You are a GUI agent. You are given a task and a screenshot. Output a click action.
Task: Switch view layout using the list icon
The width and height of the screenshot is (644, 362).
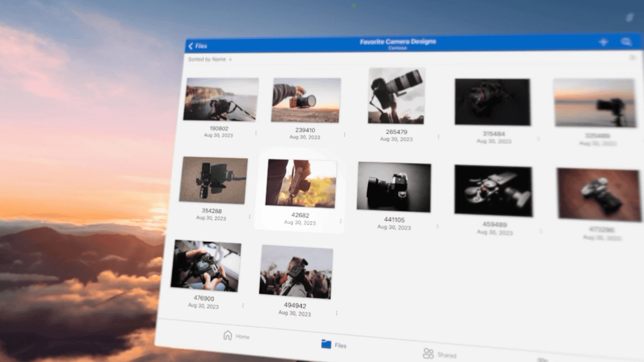(634, 57)
